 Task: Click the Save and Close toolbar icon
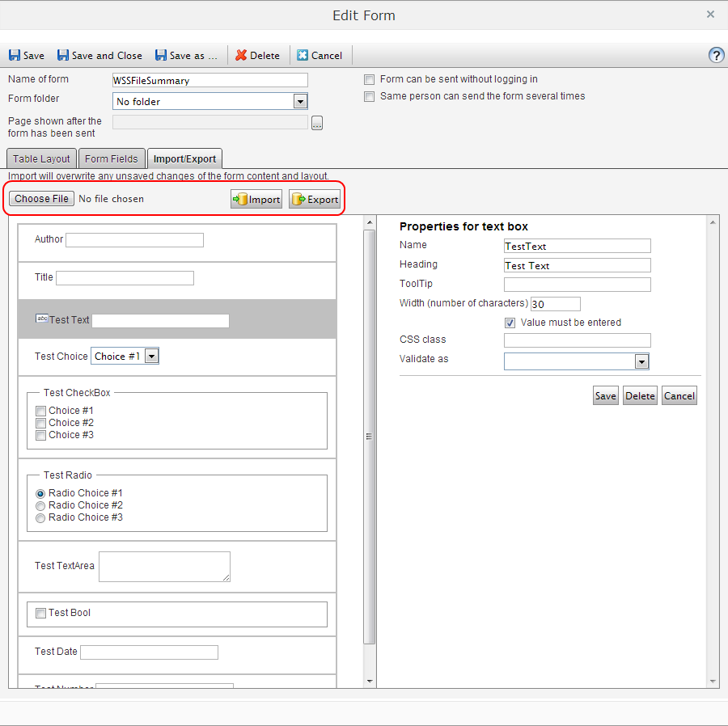point(62,56)
